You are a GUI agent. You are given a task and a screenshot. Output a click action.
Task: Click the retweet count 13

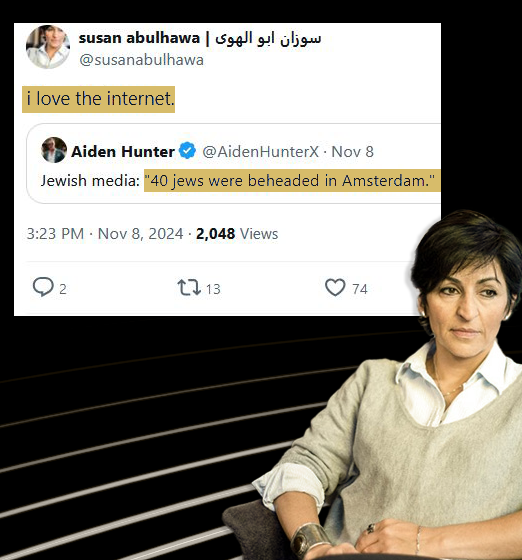(x=213, y=289)
